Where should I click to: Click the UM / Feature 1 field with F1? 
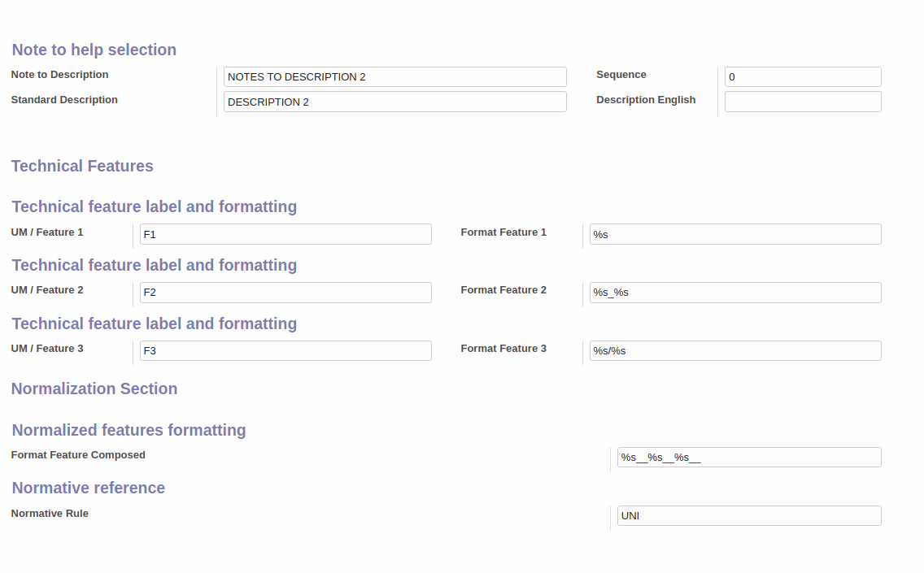(285, 235)
